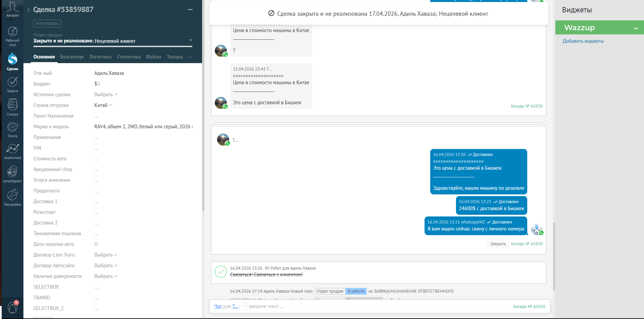Open notifications bell with badge 5

[13, 307]
